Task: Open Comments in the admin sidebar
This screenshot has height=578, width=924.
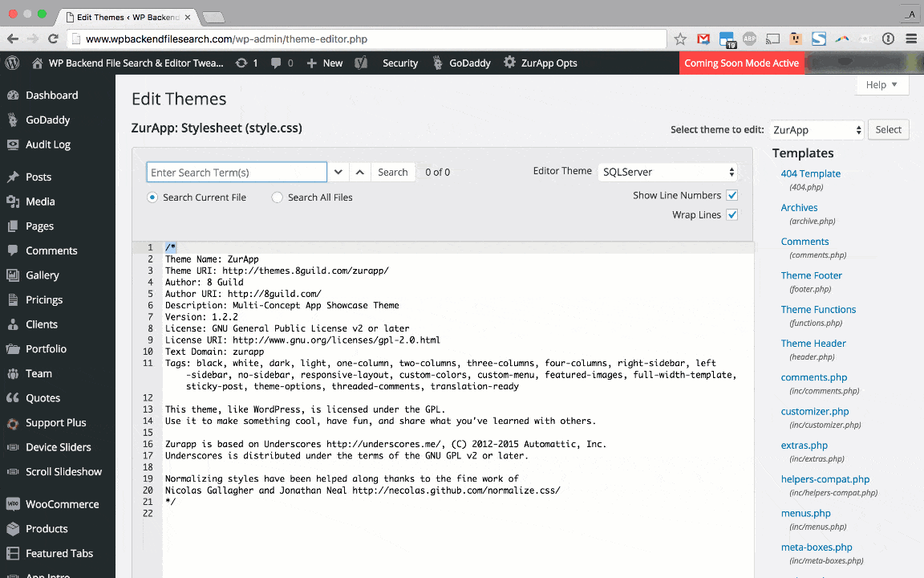Action: click(x=51, y=250)
